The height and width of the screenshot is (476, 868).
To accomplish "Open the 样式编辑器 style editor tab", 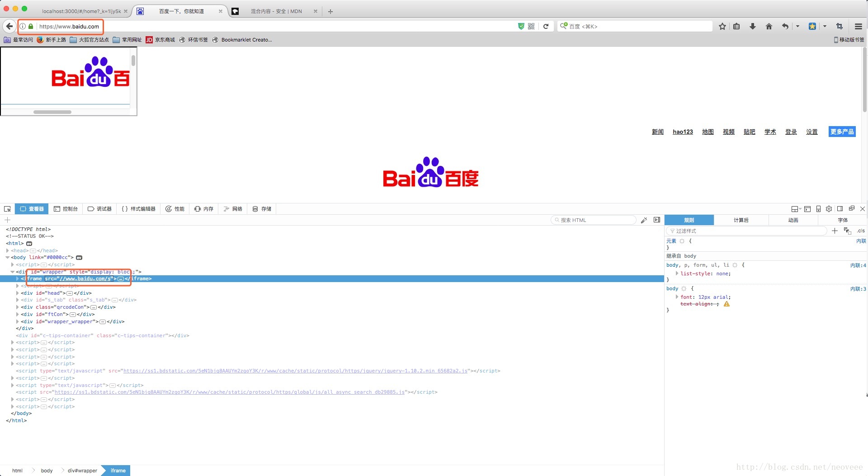I will click(138, 209).
